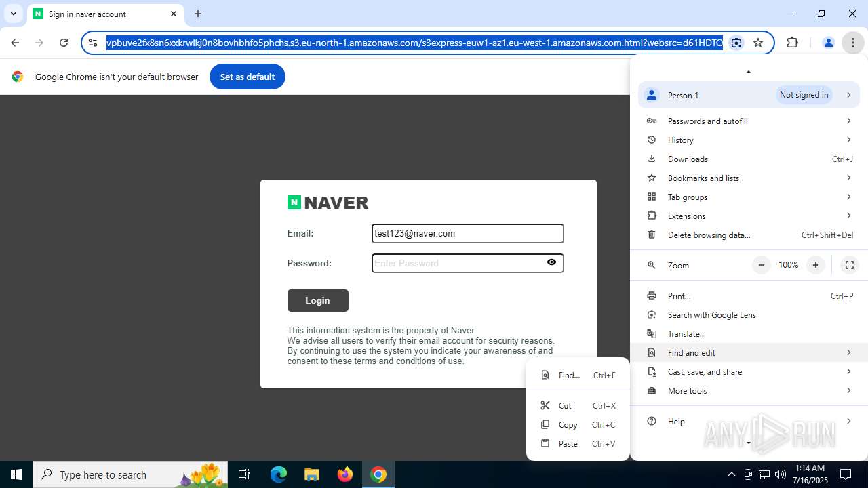Image resolution: width=868 pixels, height=488 pixels.
Task: Open Downloads from the menu
Action: [x=749, y=159]
